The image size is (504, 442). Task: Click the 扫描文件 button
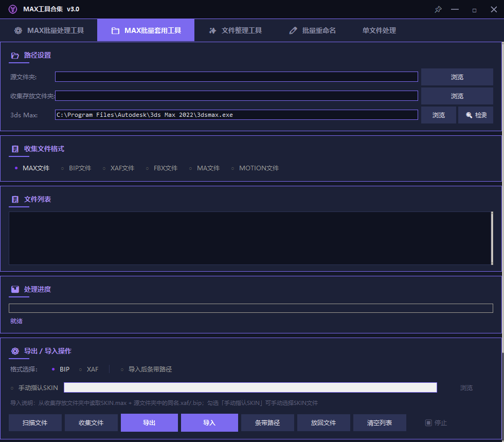click(35, 422)
